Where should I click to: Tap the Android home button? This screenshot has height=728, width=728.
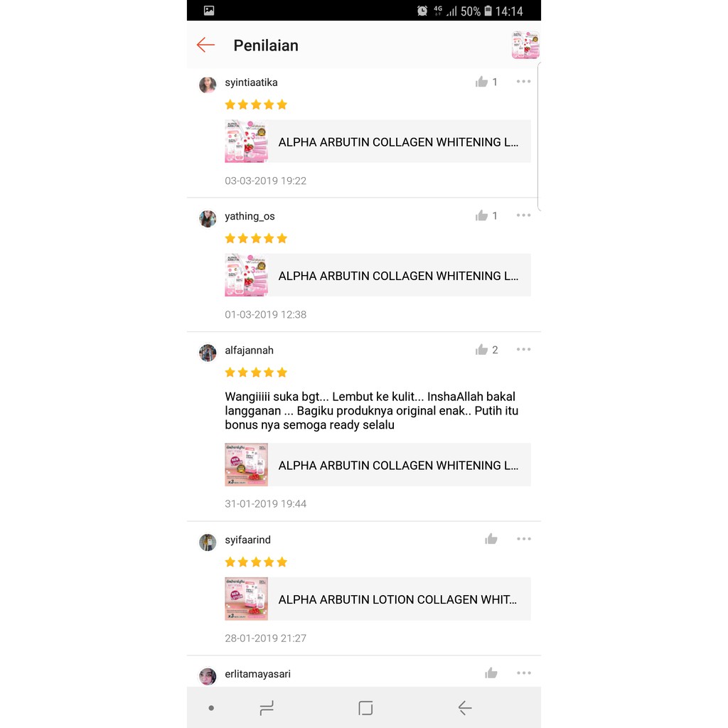pos(365,708)
